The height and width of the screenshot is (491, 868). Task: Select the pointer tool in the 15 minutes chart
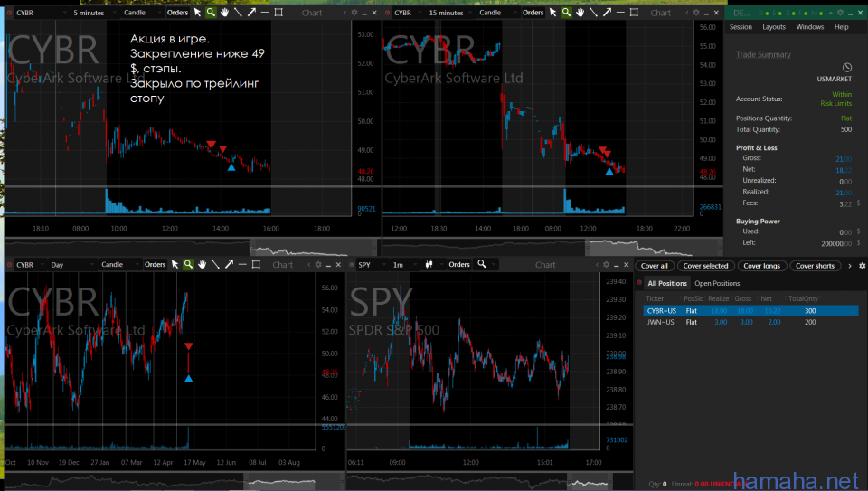[x=553, y=12]
